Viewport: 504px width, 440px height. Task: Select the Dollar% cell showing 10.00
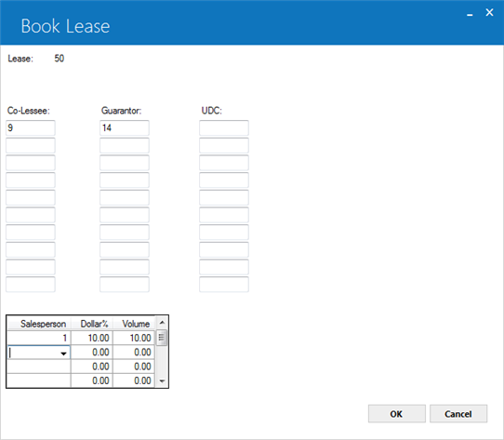pos(92,338)
